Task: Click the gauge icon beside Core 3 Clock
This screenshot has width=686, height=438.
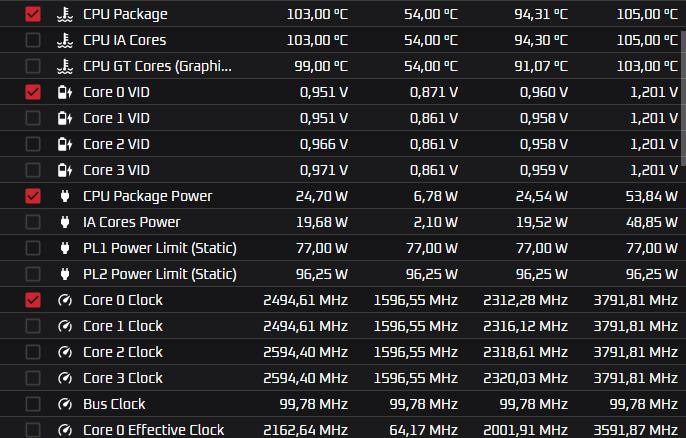Action: 64,378
